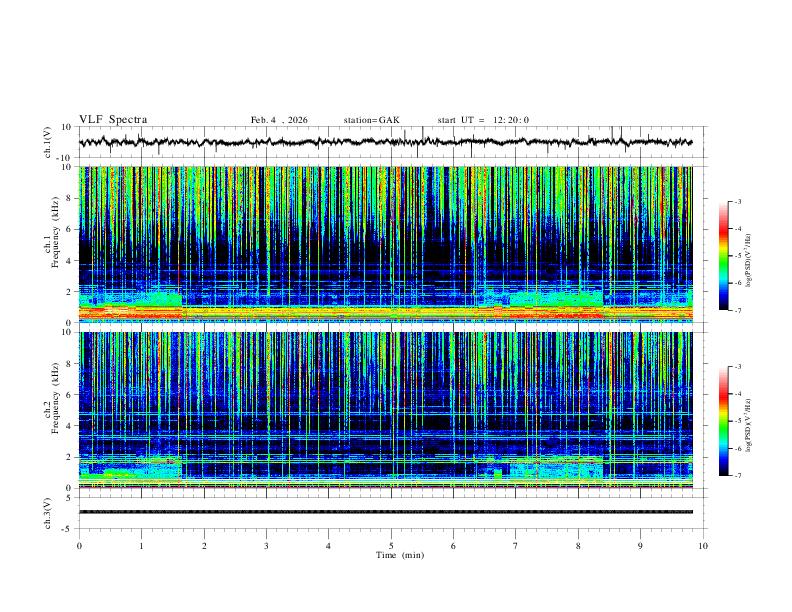Click tick label 0 on the Time axis
The height and width of the screenshot is (612, 792).
(79, 546)
